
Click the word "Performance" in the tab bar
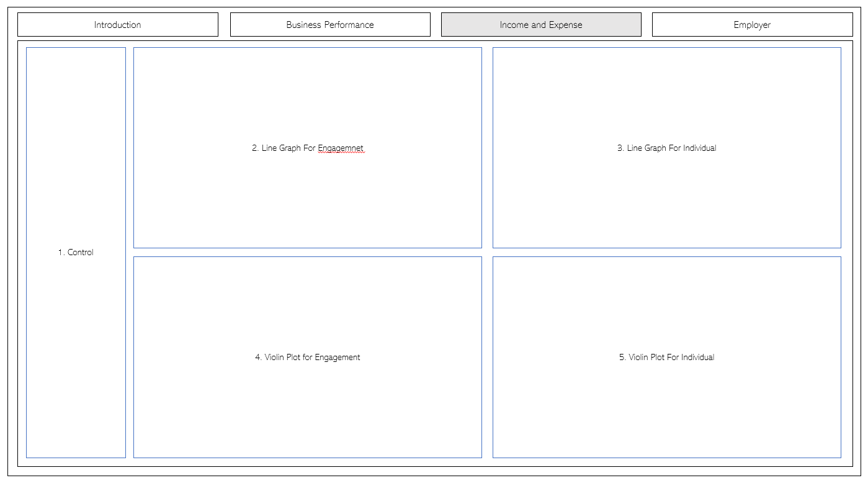351,25
